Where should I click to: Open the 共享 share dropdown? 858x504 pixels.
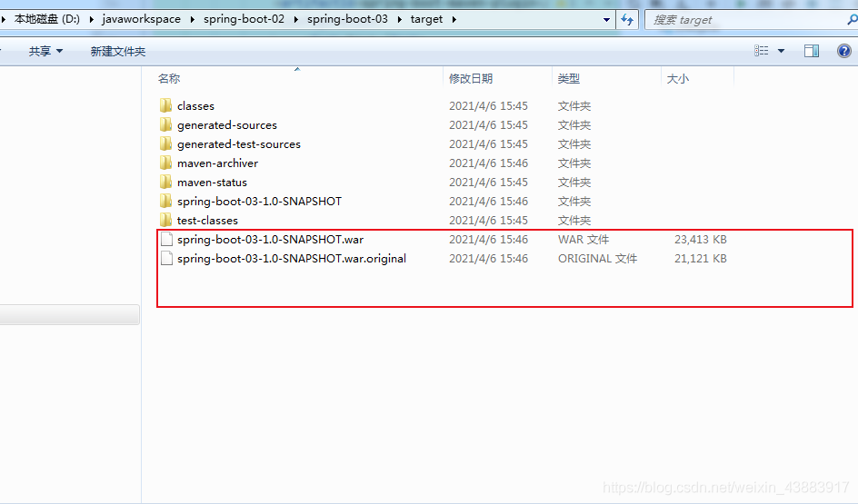point(45,52)
